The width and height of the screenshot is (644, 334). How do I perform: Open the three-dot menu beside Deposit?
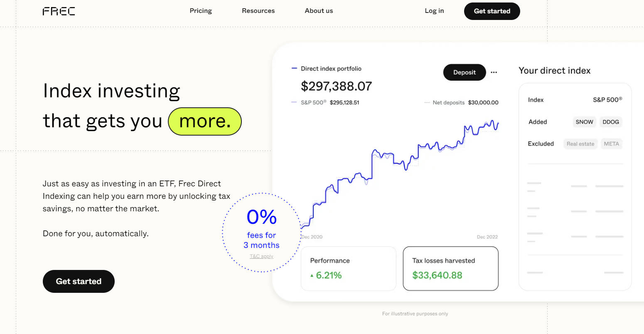[x=494, y=72]
